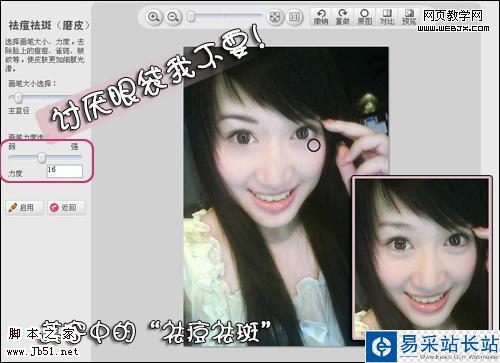Click the original image (原图) icon

365,17
